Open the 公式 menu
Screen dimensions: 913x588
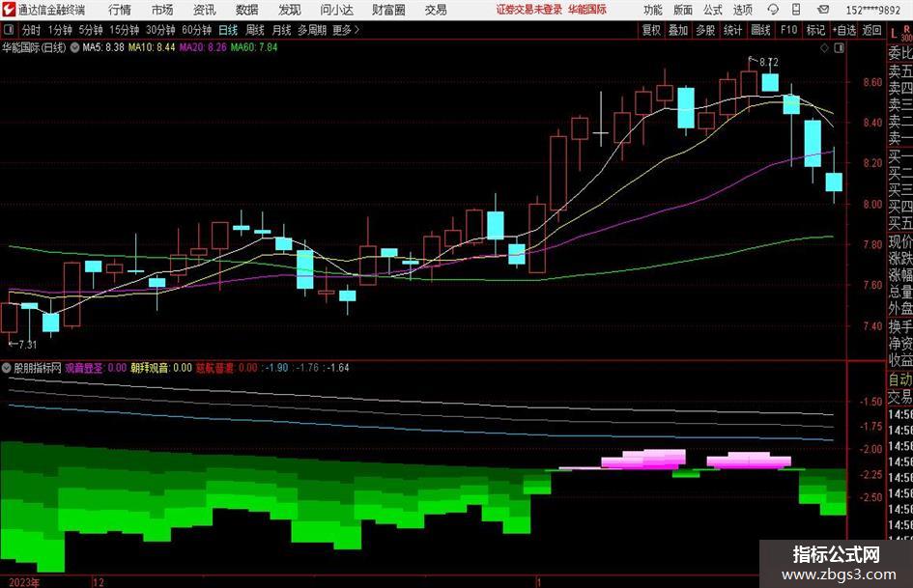713,10
